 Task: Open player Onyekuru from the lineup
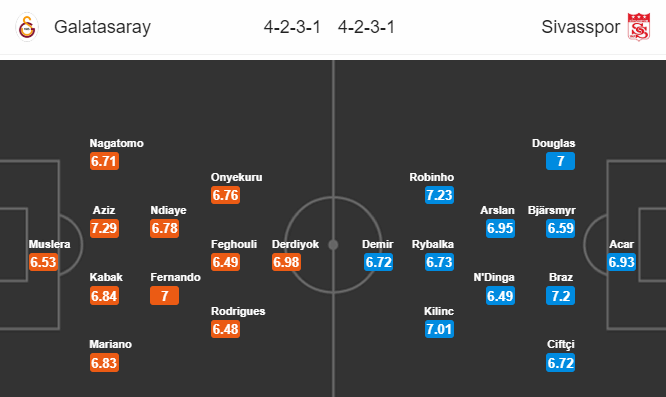click(237, 177)
